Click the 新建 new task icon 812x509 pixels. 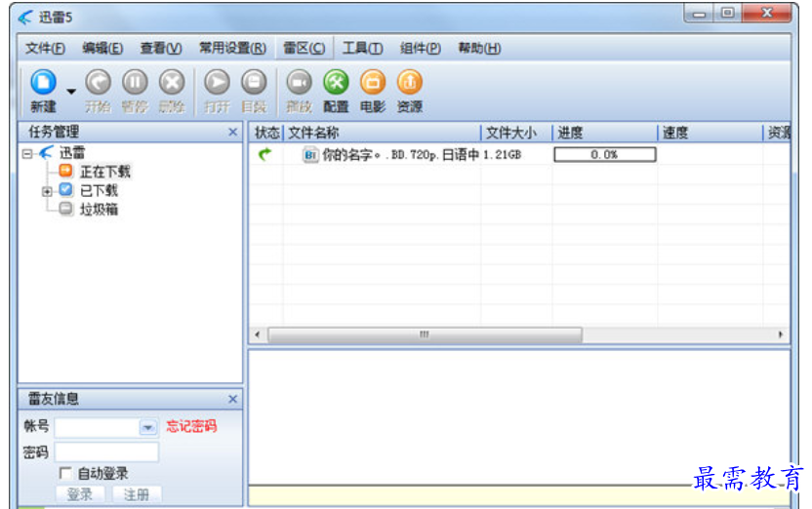point(44,83)
